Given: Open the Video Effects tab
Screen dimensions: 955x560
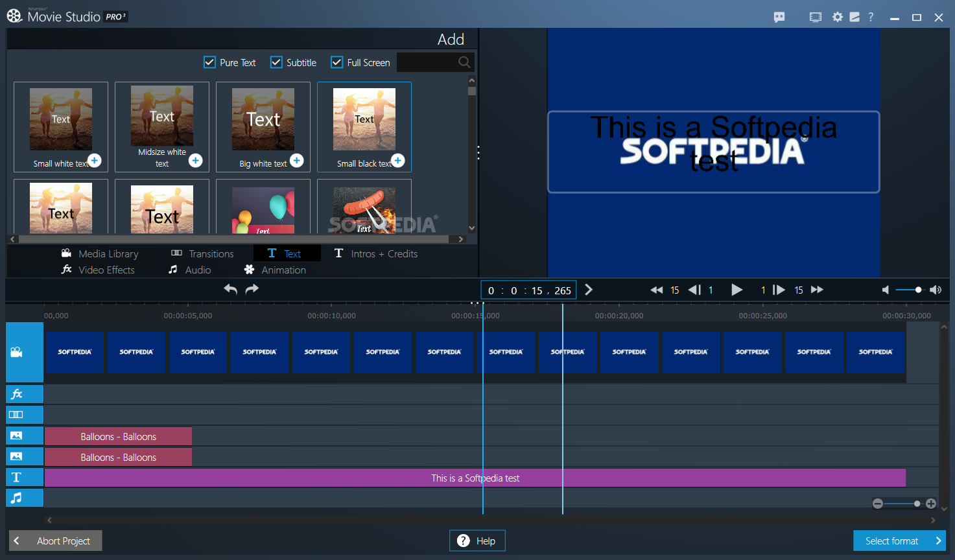Looking at the screenshot, I should pyautogui.click(x=98, y=270).
